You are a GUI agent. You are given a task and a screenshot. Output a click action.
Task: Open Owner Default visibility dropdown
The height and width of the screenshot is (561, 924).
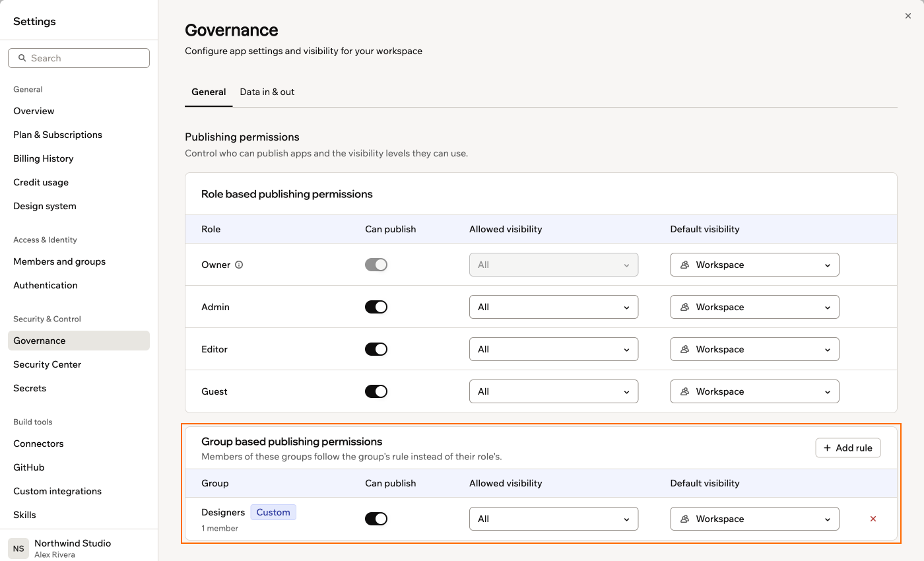754,265
